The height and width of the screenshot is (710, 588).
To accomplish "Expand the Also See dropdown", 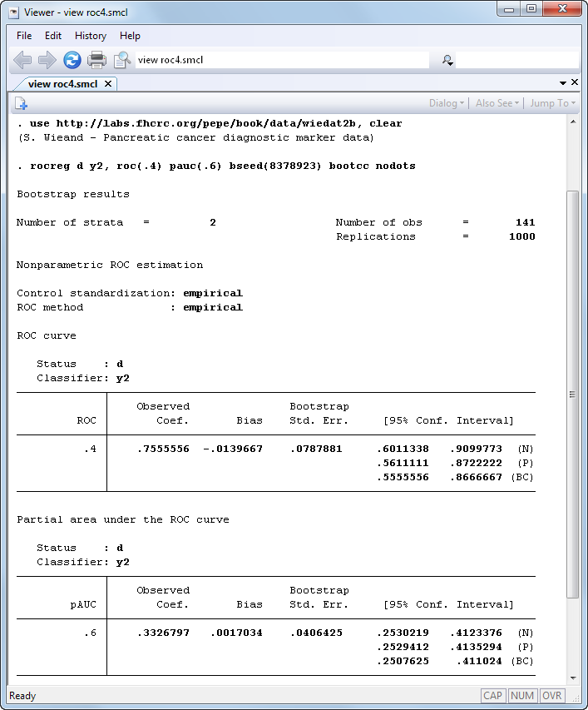I will (x=497, y=103).
